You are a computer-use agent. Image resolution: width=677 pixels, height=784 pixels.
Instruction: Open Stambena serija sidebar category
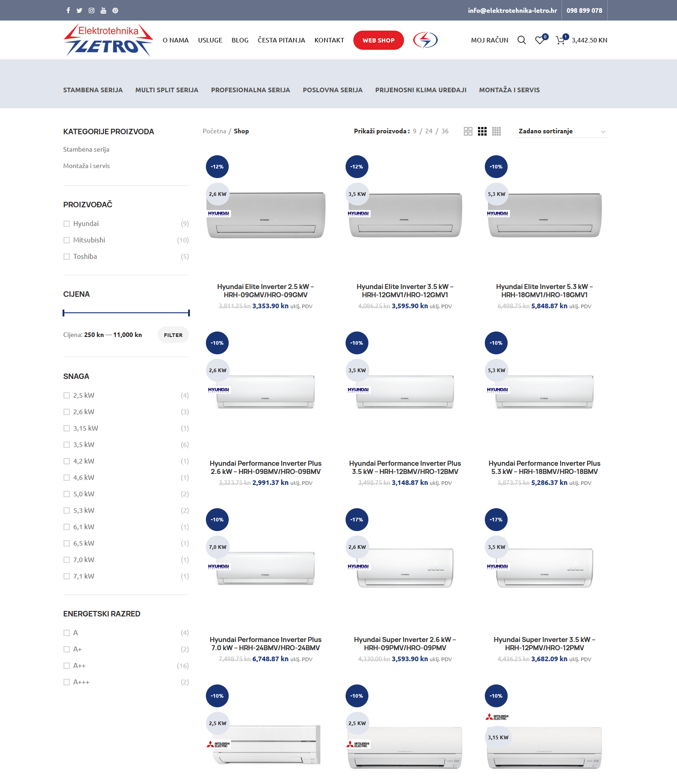coord(86,149)
